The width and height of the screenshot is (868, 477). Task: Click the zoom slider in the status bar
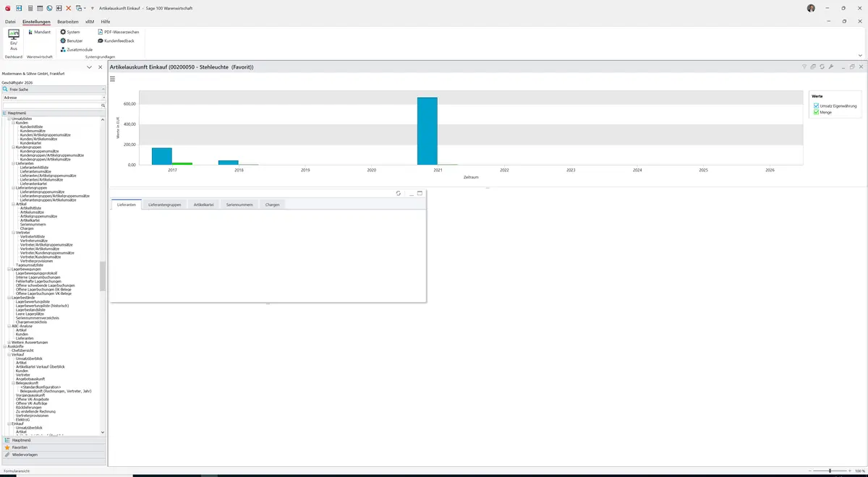pyautogui.click(x=830, y=470)
